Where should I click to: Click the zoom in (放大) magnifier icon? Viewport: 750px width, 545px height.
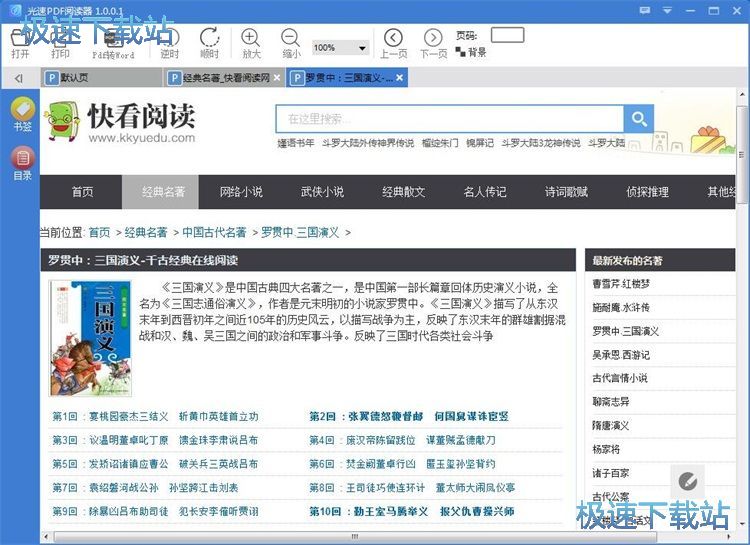250,39
